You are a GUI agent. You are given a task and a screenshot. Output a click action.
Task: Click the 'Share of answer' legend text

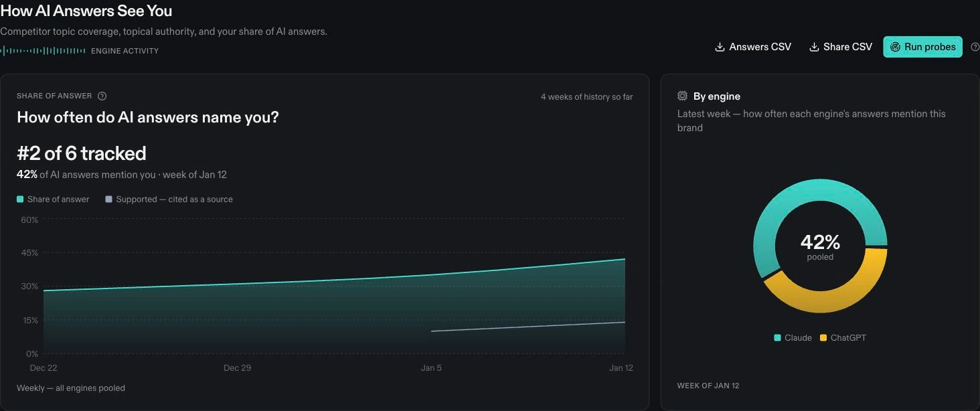pos(58,199)
